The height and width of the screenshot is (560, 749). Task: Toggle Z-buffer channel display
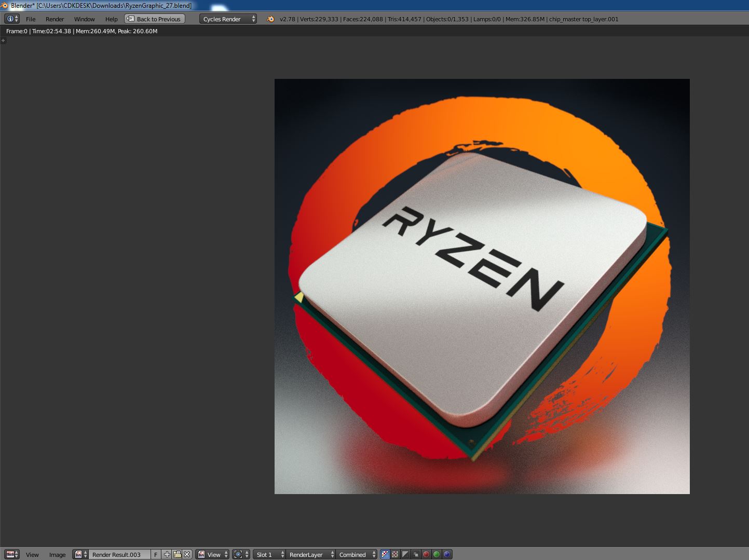point(416,554)
